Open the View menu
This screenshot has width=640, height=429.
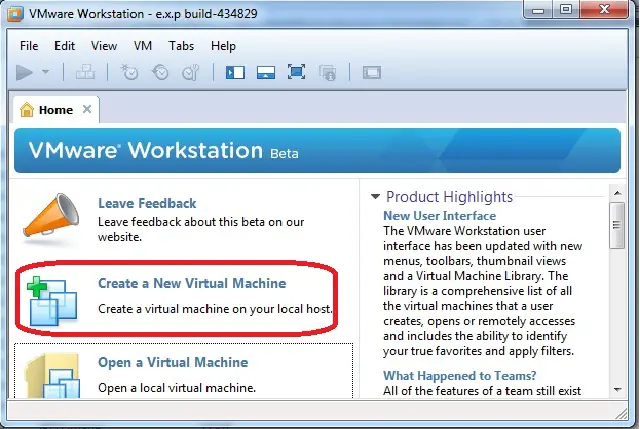tap(104, 46)
